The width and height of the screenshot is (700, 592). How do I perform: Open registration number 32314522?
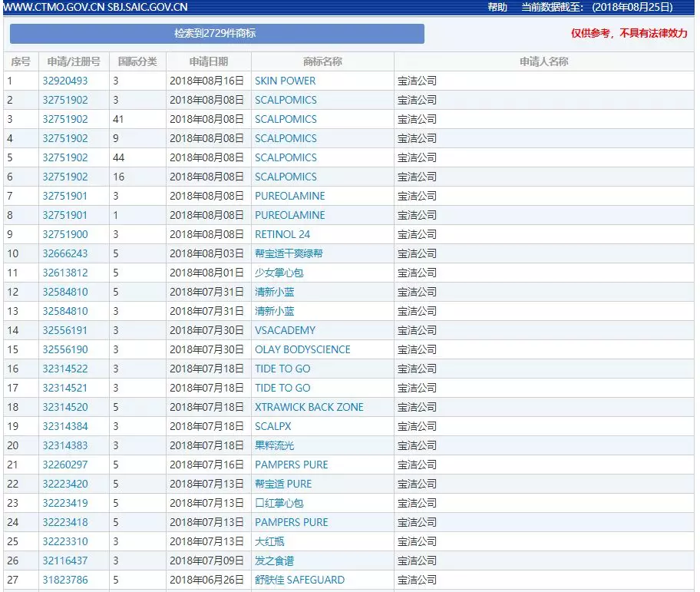pyautogui.click(x=65, y=369)
